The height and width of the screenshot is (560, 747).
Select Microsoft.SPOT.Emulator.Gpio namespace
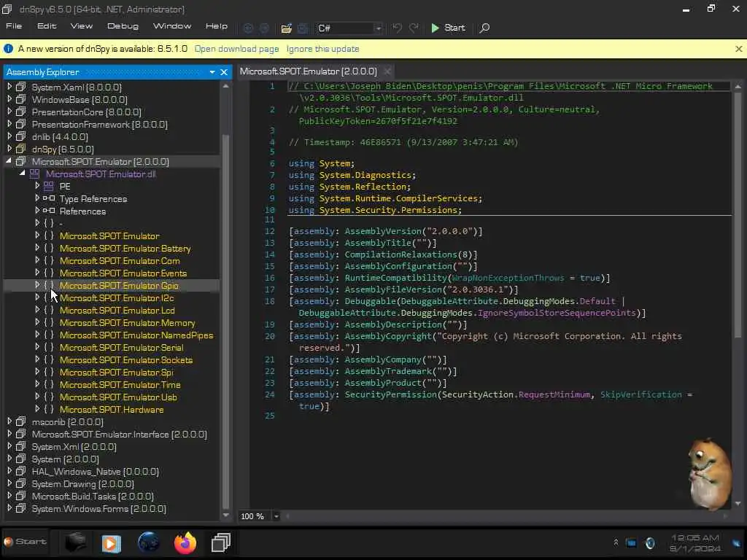[119, 286]
